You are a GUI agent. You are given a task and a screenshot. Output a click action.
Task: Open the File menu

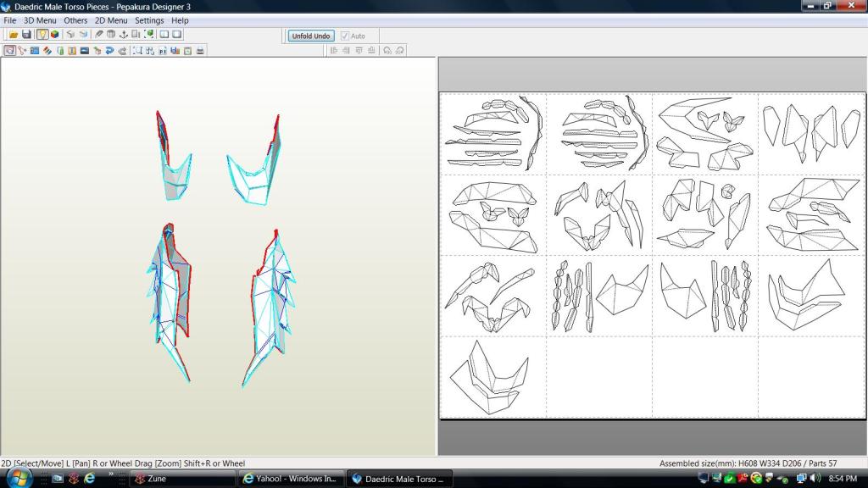[10, 20]
